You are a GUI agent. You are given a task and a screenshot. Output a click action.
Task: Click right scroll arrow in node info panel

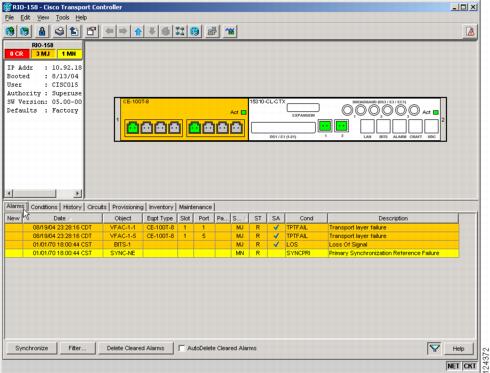tap(77, 193)
